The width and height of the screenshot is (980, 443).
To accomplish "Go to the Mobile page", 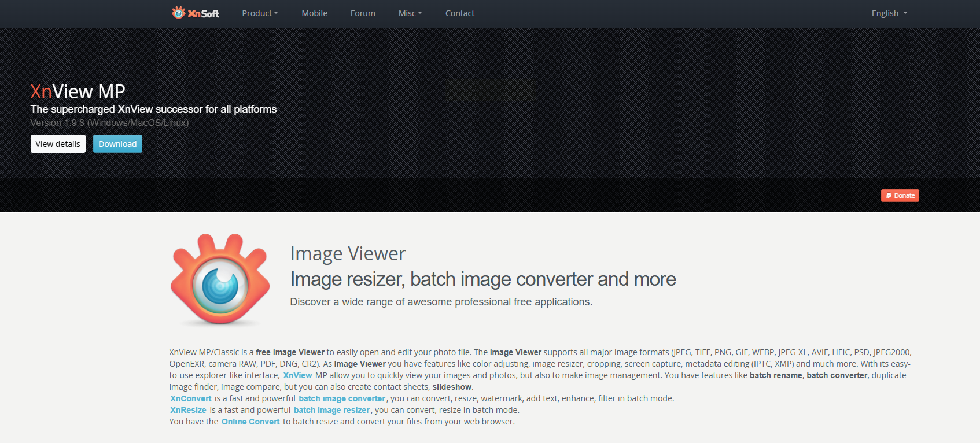I will [x=315, y=13].
